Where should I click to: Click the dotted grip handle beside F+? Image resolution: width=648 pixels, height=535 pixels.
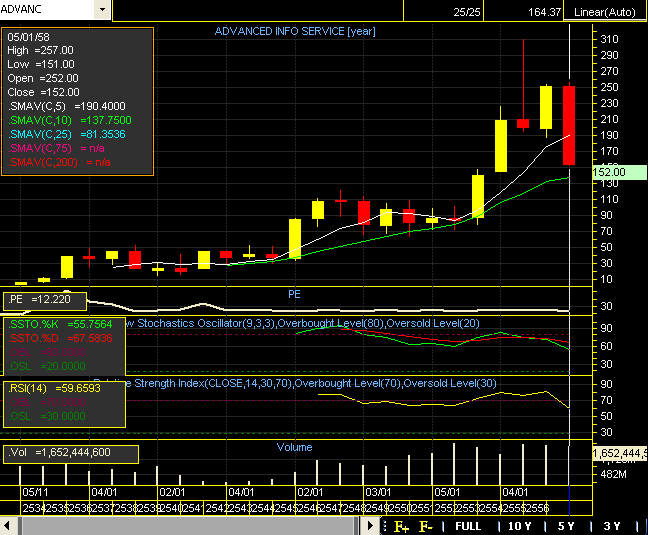(384, 526)
